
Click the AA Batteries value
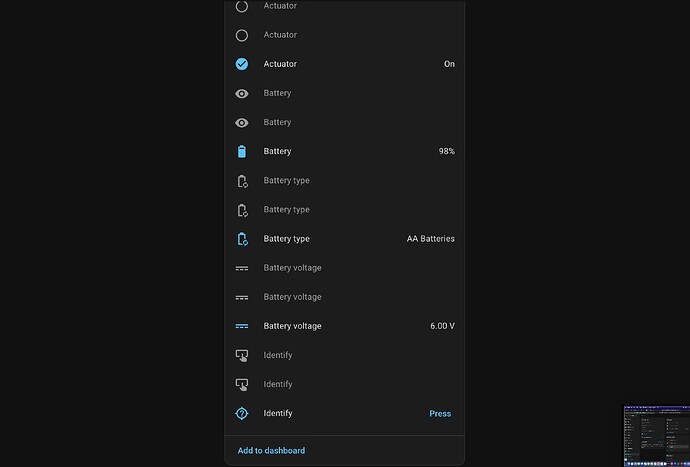(x=431, y=239)
